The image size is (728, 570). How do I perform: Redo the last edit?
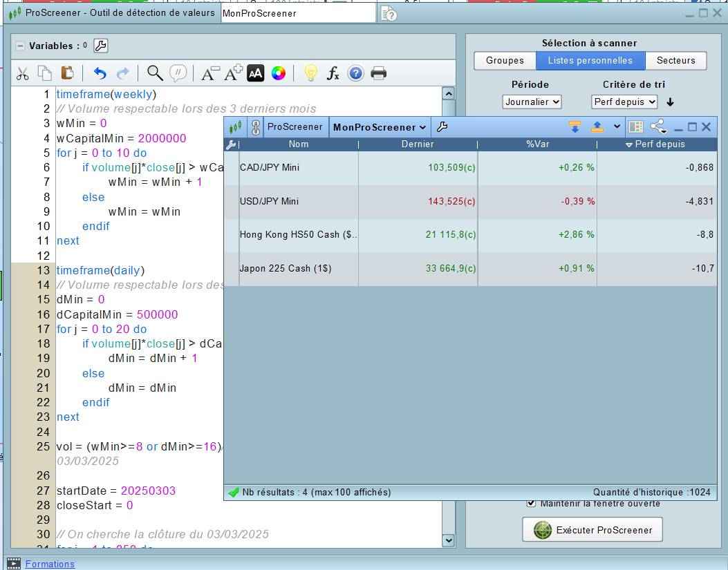122,73
